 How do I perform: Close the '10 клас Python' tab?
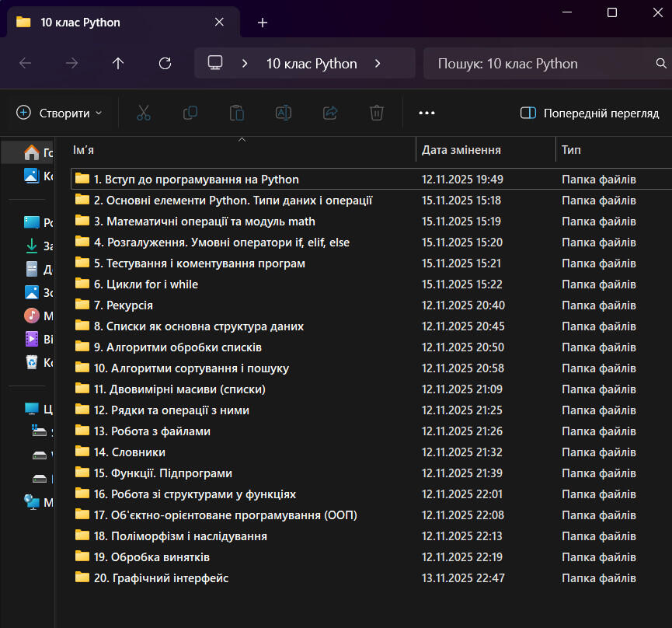pyautogui.click(x=219, y=22)
